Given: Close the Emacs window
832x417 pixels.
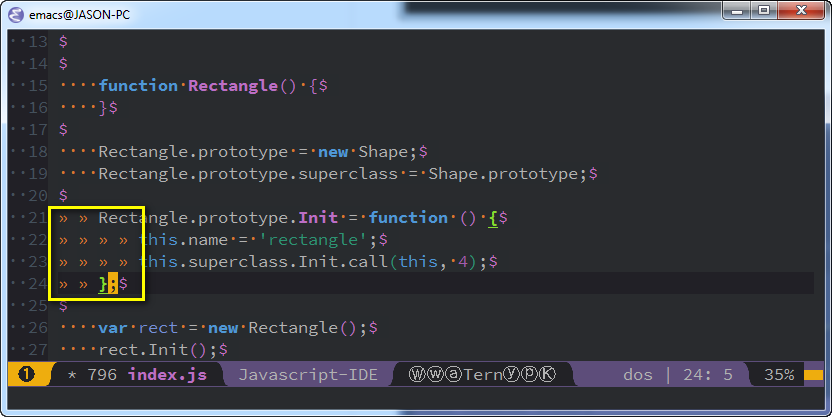Looking at the screenshot, I should [801, 11].
